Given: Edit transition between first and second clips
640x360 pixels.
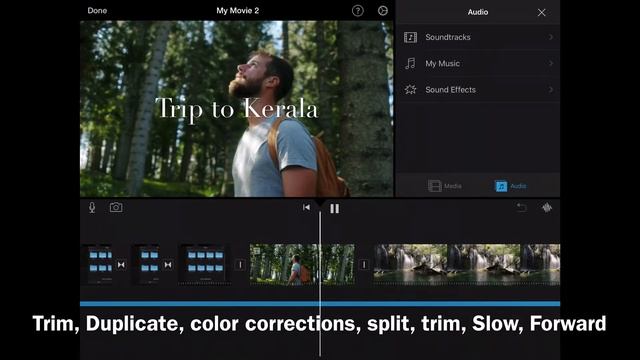Looking at the screenshot, I should 121,265.
